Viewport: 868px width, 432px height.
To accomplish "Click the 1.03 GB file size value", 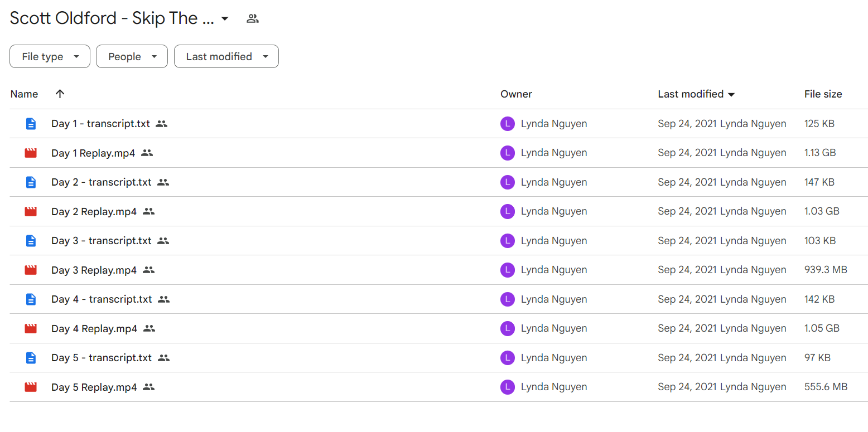I will (x=822, y=211).
